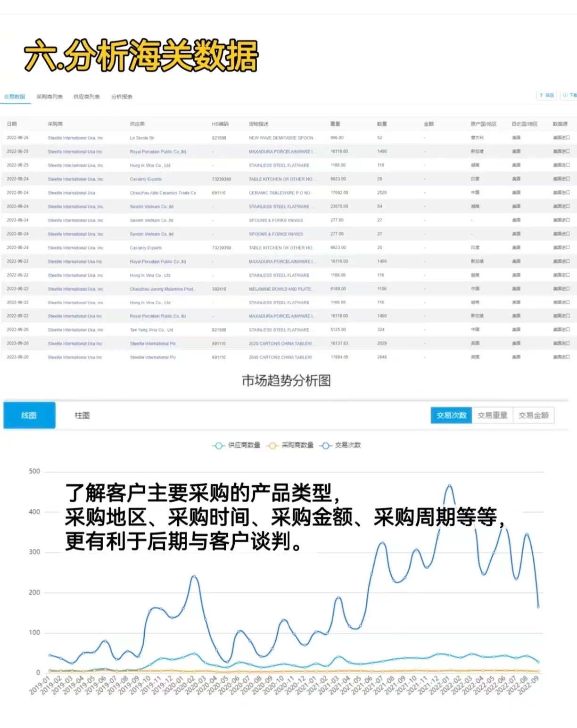Click the 数量 column header

[382, 124]
